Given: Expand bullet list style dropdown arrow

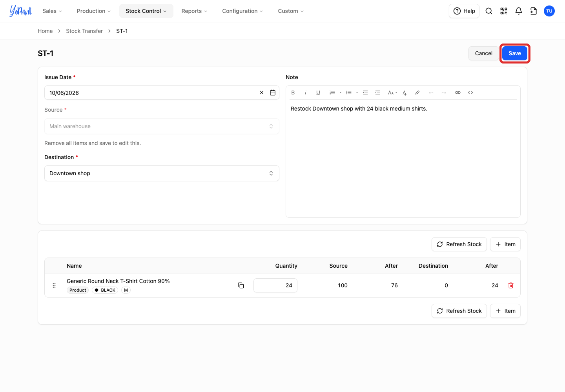Looking at the screenshot, I should [x=357, y=93].
